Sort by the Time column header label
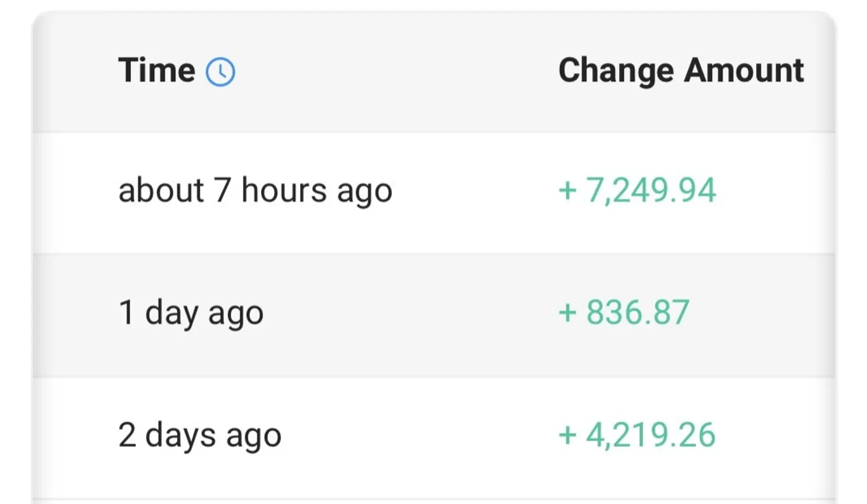The height and width of the screenshot is (504, 867). pos(157,70)
